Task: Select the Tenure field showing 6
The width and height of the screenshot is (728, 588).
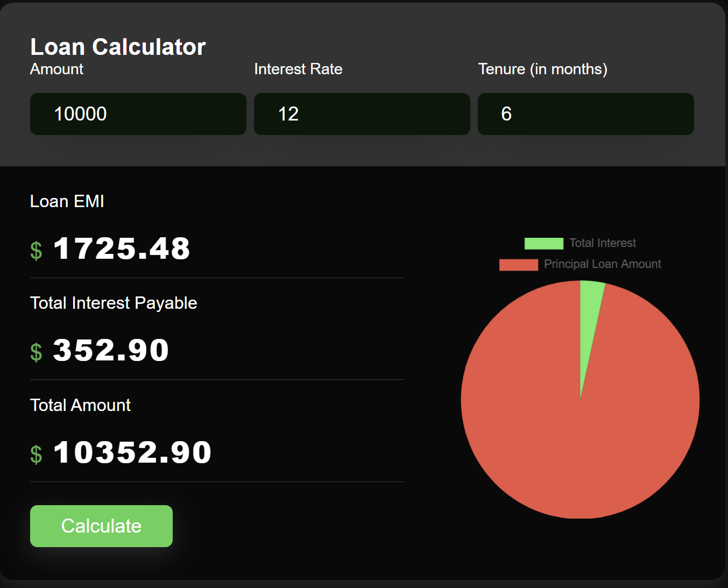Action: (x=586, y=114)
